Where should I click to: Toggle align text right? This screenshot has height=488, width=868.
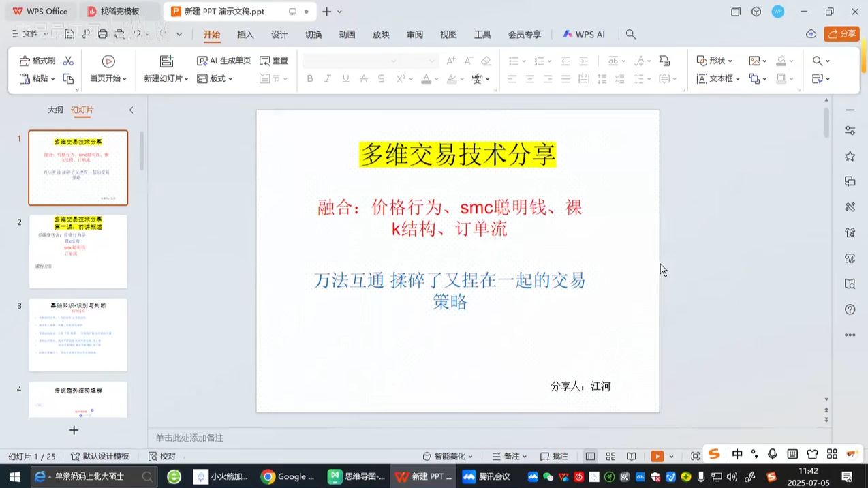point(548,79)
